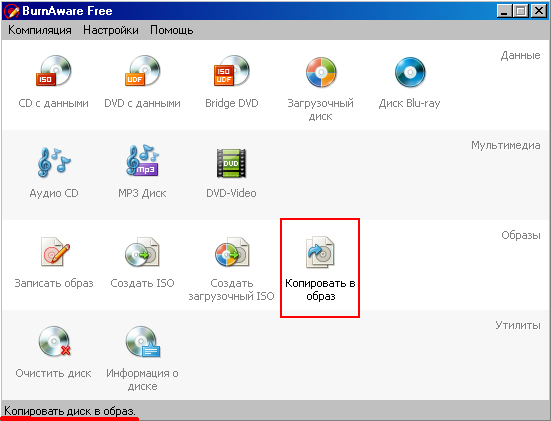Image resolution: width=551 pixels, height=421 pixels.
Task: Click the 'DVD с данными' label
Action: click(142, 103)
